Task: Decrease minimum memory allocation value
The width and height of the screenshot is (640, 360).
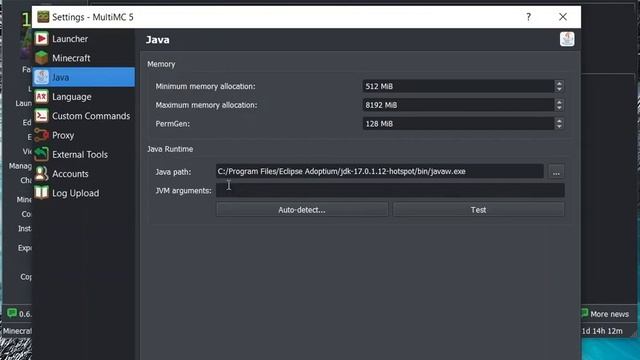Action: [559, 89]
